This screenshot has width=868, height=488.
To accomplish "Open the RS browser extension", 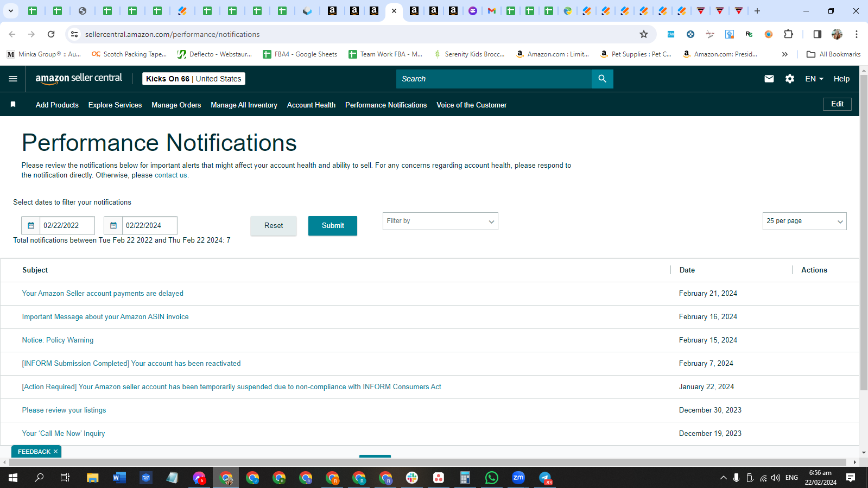I will (749, 34).
